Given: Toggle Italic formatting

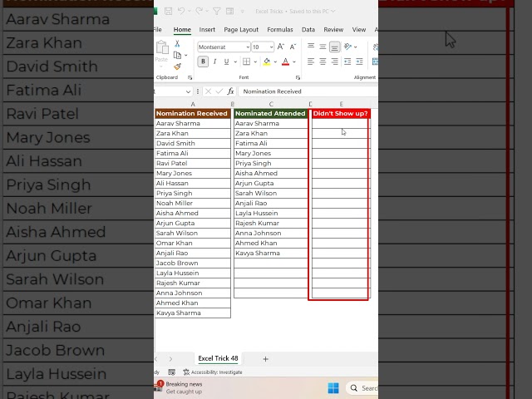Looking at the screenshot, I should (x=214, y=62).
